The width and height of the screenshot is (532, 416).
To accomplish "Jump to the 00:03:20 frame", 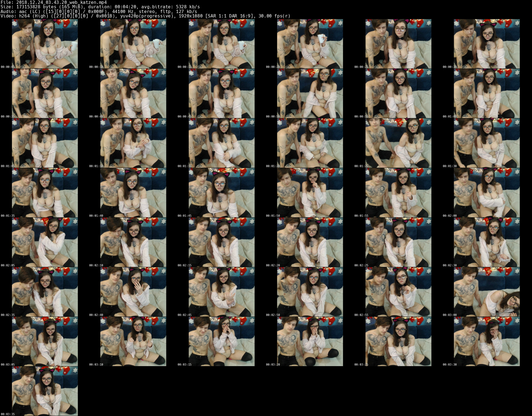I will [x=310, y=341].
